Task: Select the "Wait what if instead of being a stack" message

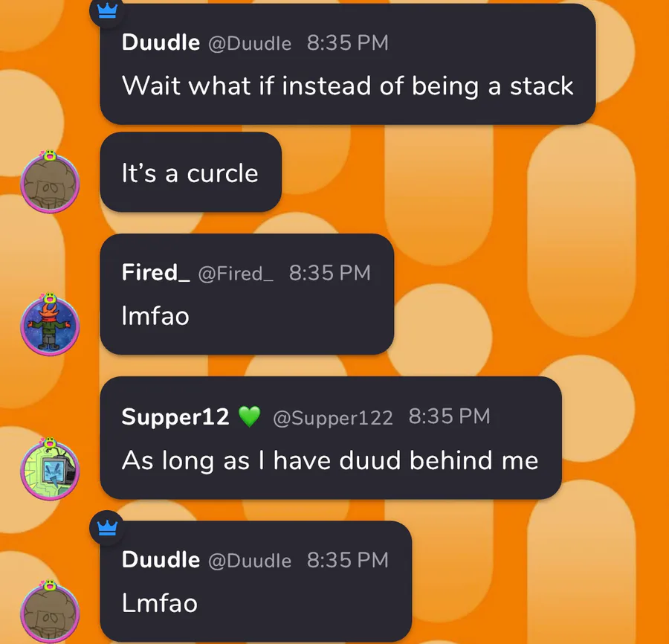Action: point(348,64)
